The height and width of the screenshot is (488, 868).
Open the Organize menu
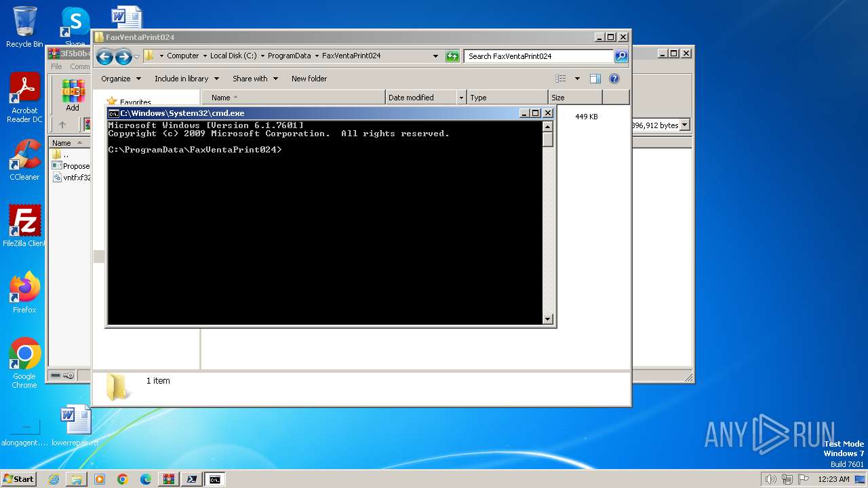click(121, 79)
